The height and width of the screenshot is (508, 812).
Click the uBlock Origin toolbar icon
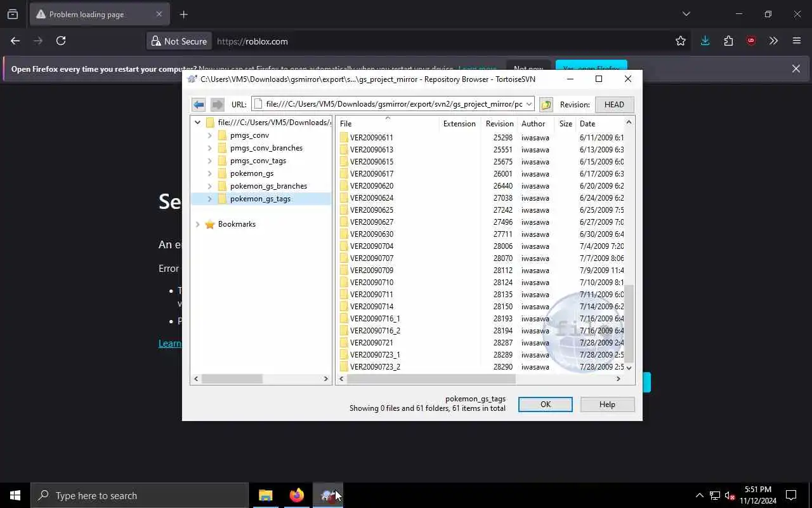point(751,41)
